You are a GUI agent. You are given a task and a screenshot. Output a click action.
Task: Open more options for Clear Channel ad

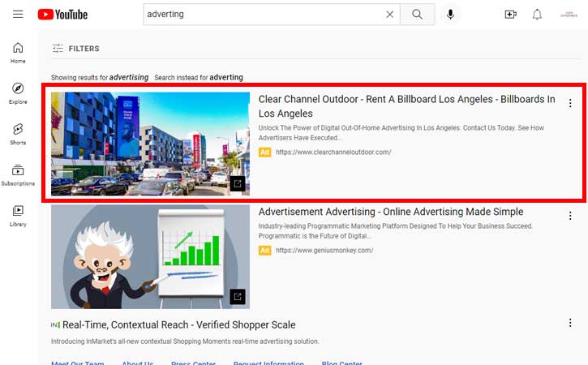[x=570, y=103]
